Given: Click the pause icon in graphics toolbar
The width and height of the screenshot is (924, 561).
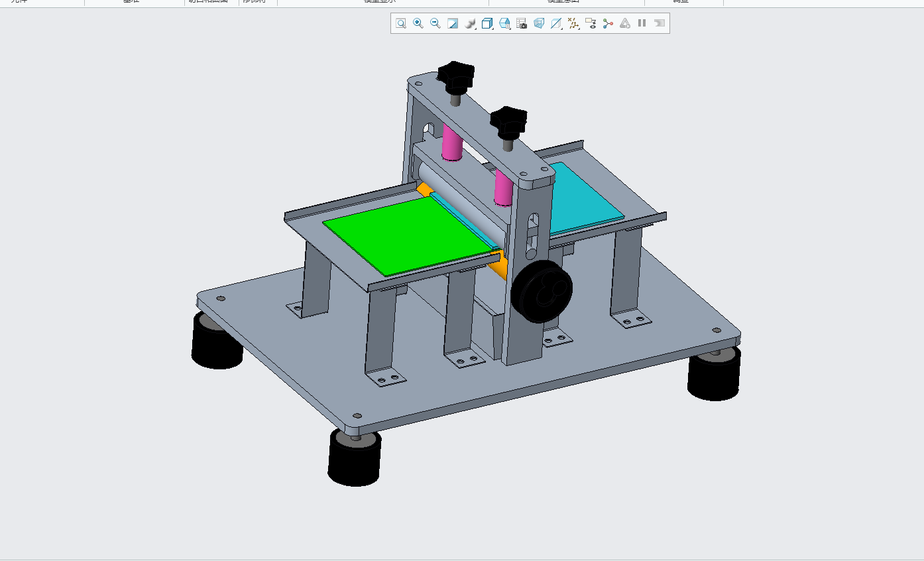Looking at the screenshot, I should pos(642,23).
